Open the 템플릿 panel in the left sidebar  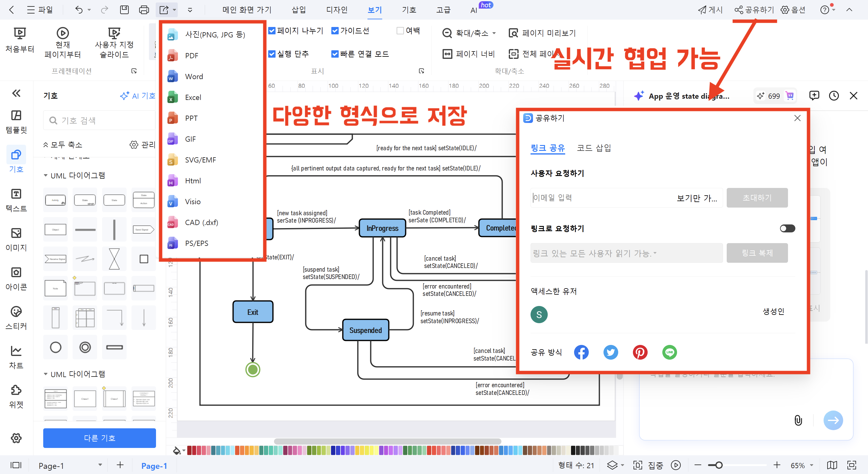point(16,122)
